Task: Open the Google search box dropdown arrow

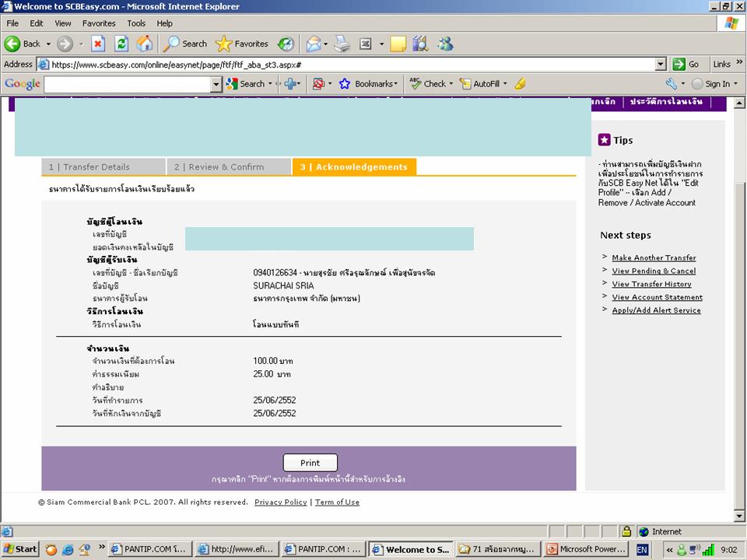Action: point(216,85)
